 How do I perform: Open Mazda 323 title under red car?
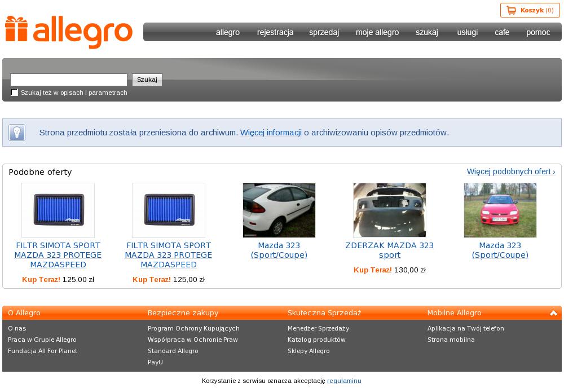500,250
